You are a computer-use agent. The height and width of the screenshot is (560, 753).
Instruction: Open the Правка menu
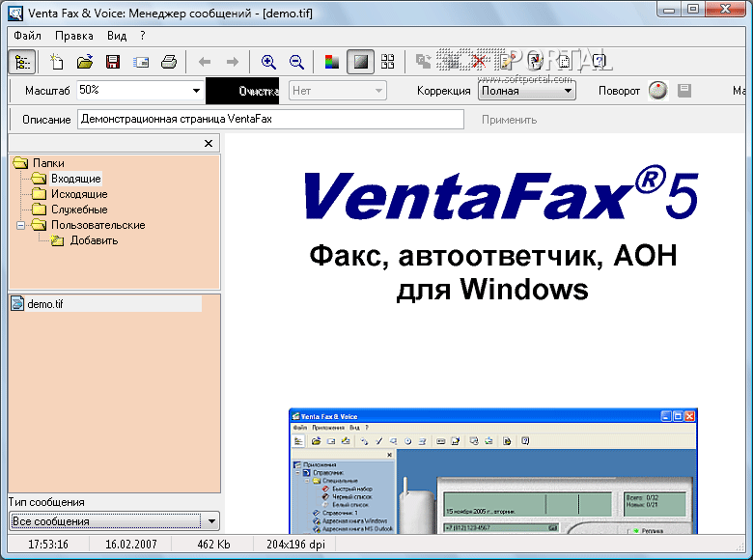click(74, 36)
